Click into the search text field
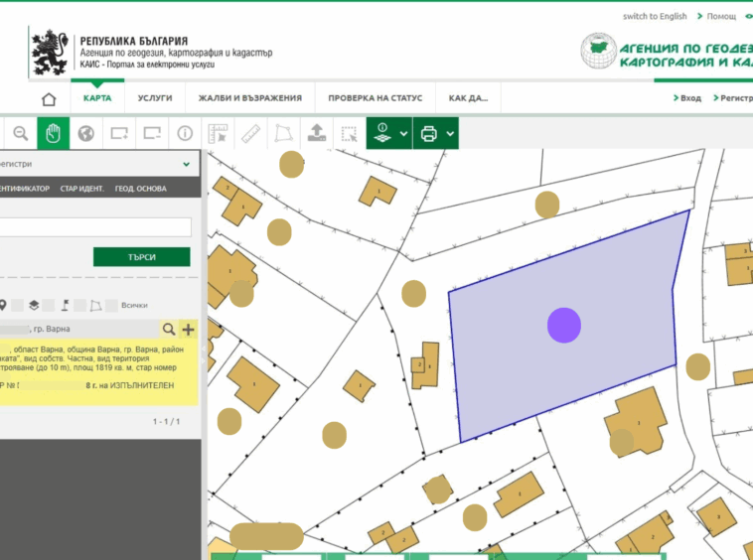 (95, 227)
